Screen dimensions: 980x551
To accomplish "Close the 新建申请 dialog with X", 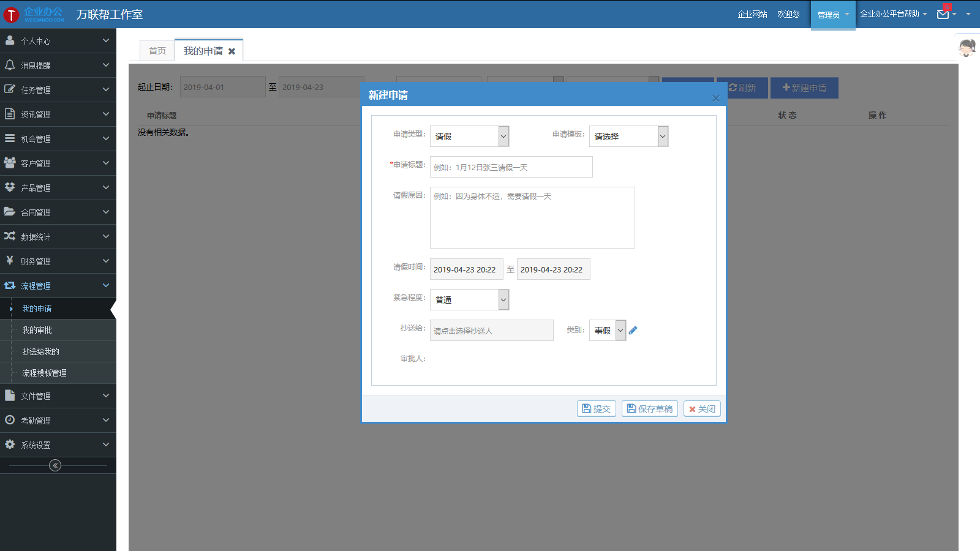I will click(x=715, y=98).
